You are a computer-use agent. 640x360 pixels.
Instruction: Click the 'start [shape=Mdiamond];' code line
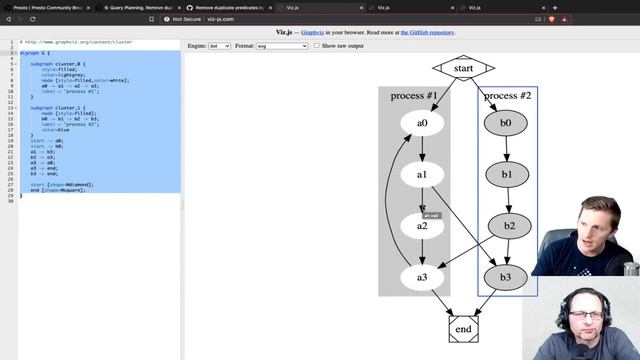(62, 185)
